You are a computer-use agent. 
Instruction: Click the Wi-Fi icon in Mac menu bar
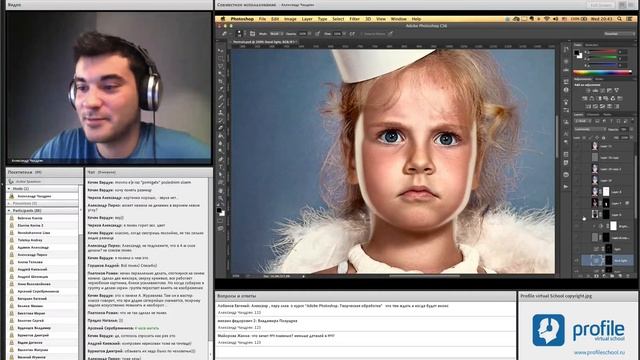547,19
